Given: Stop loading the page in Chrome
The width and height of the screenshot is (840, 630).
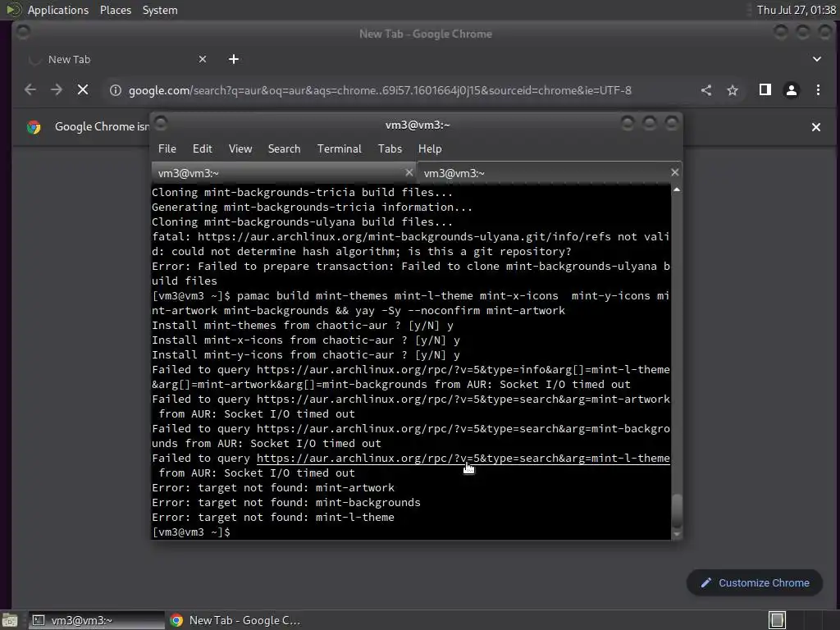Looking at the screenshot, I should (83, 90).
